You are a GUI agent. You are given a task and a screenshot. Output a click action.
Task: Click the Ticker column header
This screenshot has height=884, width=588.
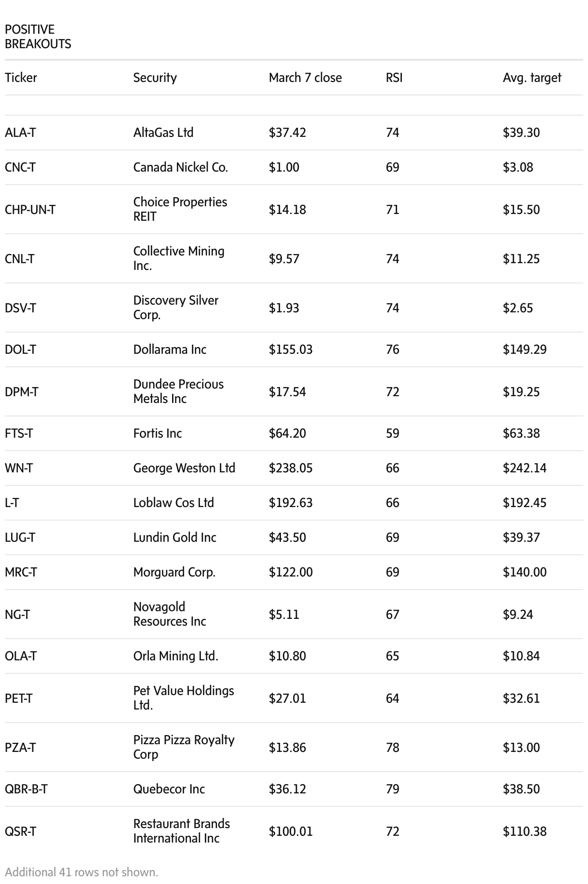[x=21, y=78]
